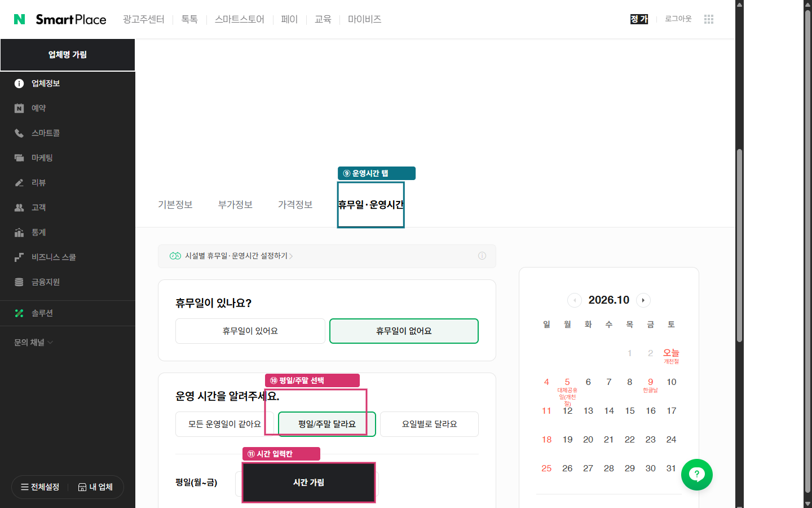Go to next month in calendar
The image size is (812, 508).
point(643,300)
